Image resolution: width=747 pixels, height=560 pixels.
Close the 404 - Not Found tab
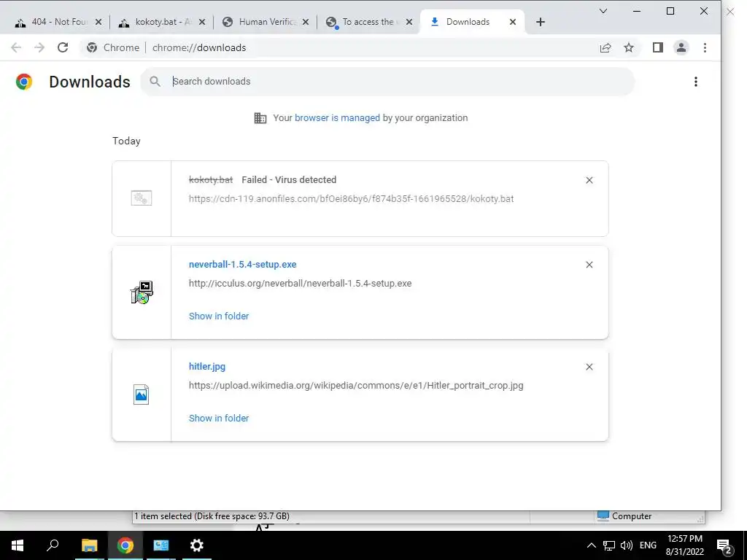point(98,22)
